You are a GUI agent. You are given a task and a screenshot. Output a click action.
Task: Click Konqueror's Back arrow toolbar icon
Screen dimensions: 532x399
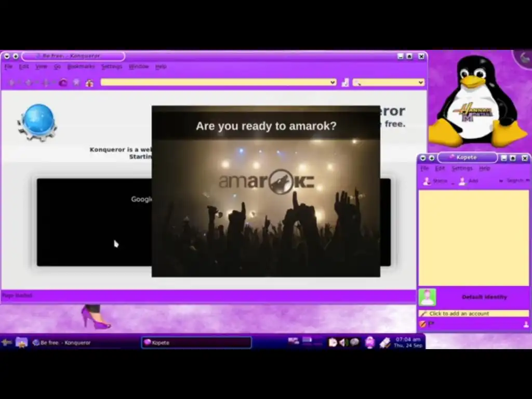coord(12,83)
